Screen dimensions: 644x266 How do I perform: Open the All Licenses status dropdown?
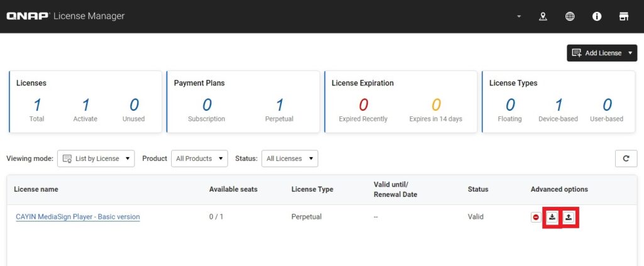[x=289, y=158]
